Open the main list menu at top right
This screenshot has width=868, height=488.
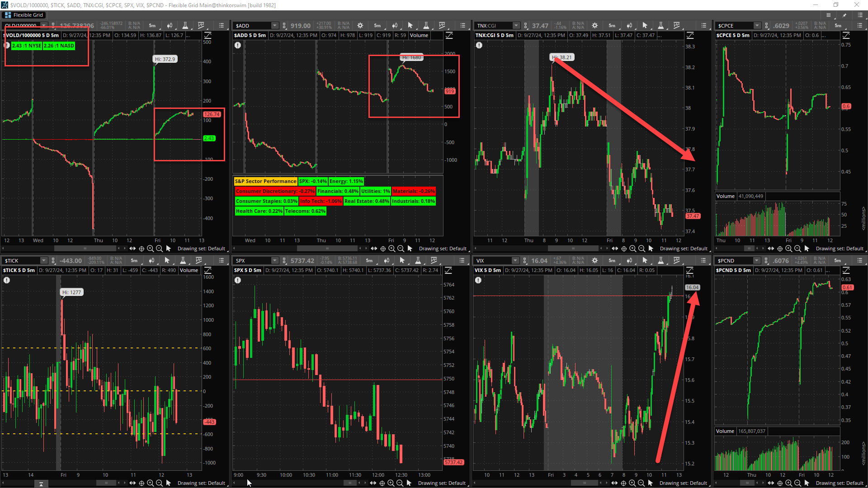(860, 15)
